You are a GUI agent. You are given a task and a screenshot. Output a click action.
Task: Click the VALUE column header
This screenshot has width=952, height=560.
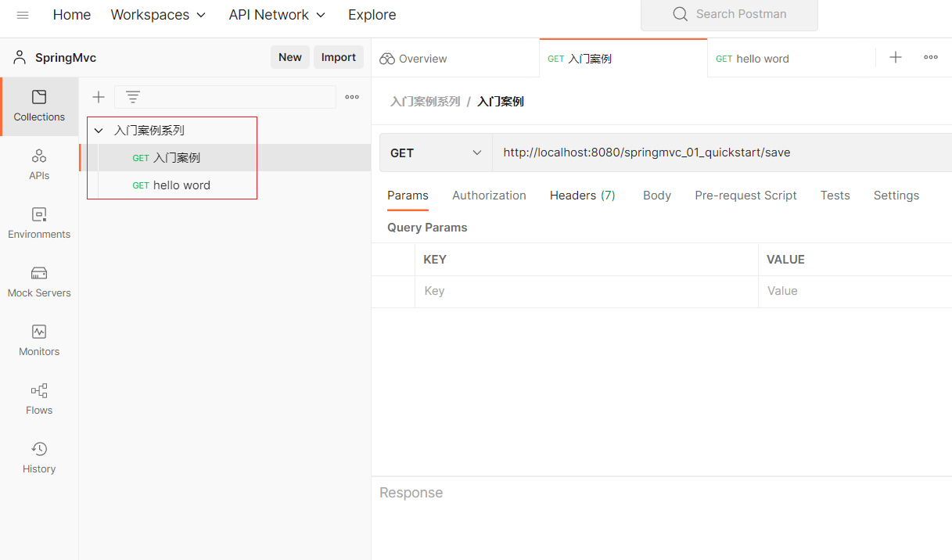tap(785, 260)
